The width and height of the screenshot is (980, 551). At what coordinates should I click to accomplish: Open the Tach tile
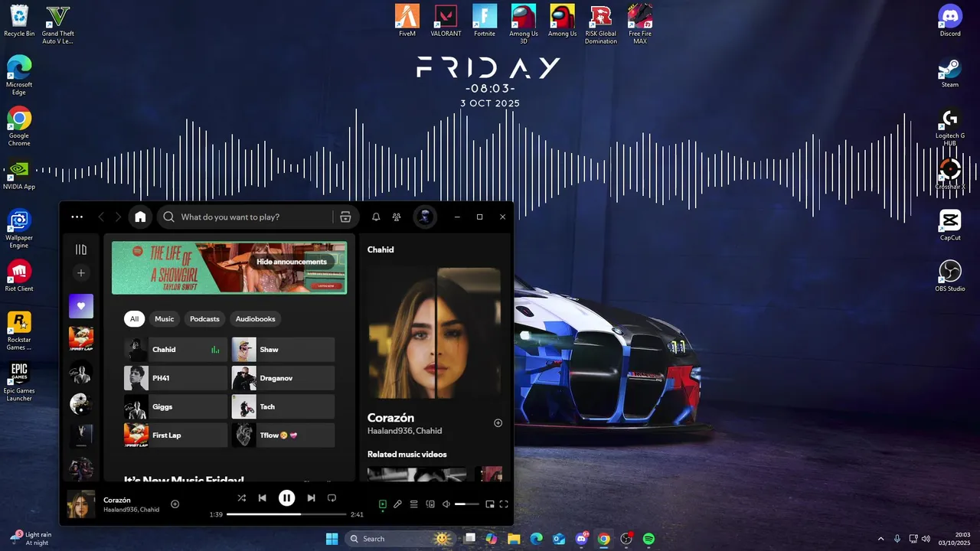pyautogui.click(x=283, y=406)
